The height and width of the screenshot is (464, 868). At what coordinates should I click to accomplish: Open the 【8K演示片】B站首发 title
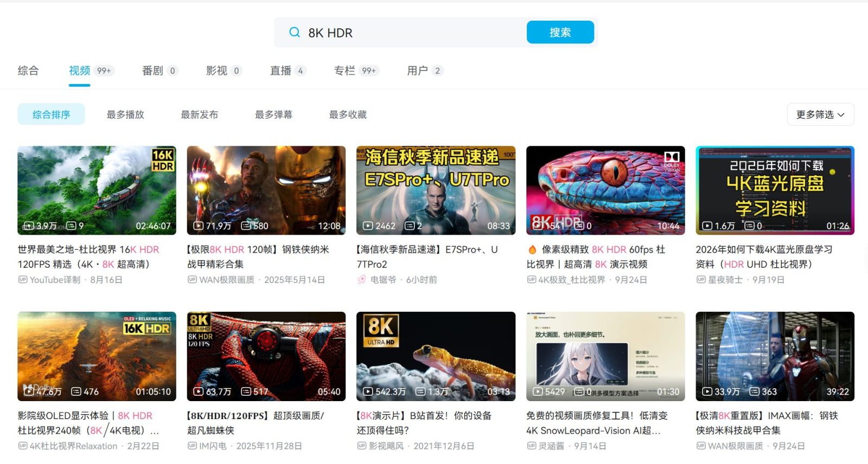click(x=424, y=423)
